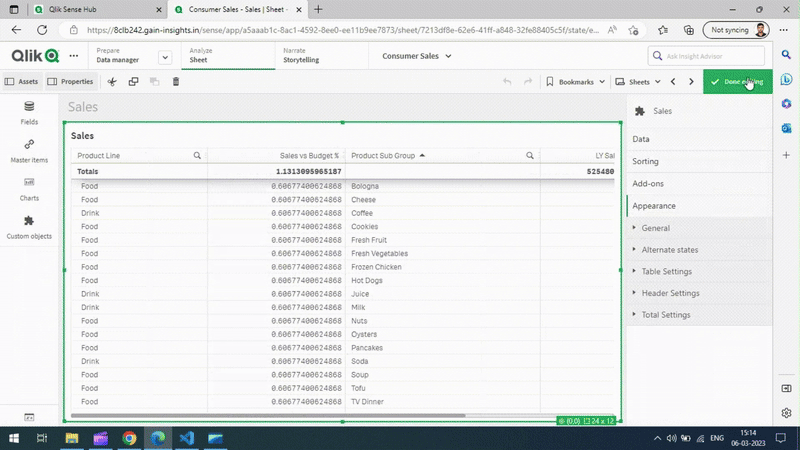800x450 pixels.
Task: Open browser collections icon
Action: tap(689, 30)
